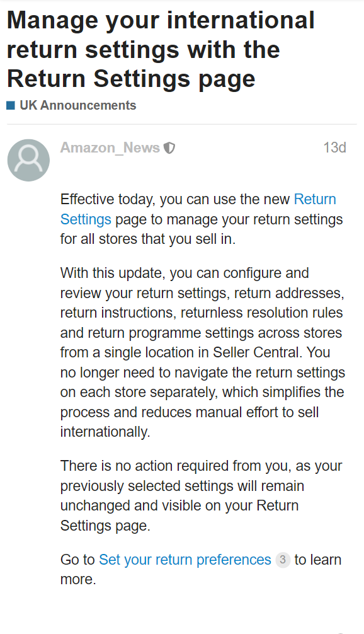364x634 pixels.
Task: Click the final word 'more.' of the post
Action: tap(78, 579)
